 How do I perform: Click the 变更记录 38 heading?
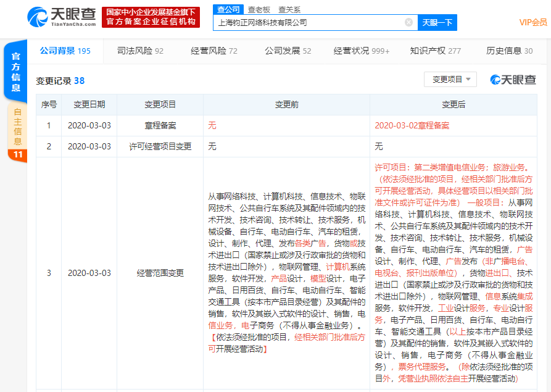tap(60, 81)
